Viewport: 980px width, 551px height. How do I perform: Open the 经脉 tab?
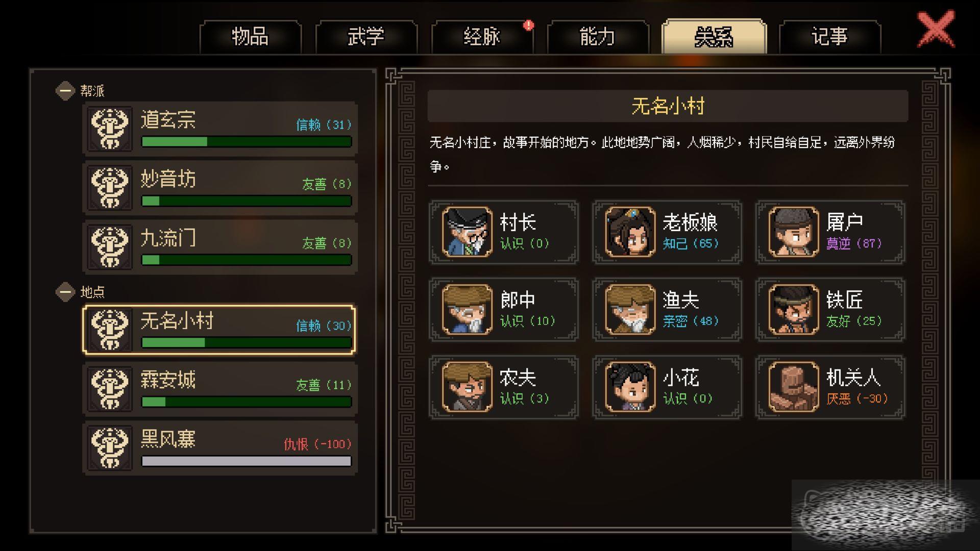[482, 37]
